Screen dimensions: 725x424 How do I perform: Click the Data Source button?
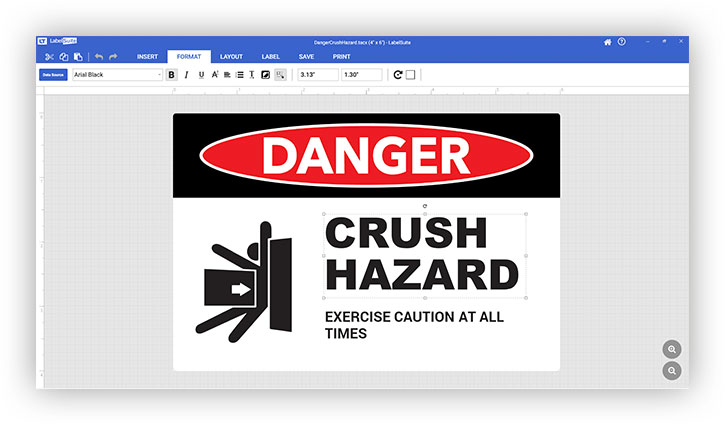click(52, 75)
